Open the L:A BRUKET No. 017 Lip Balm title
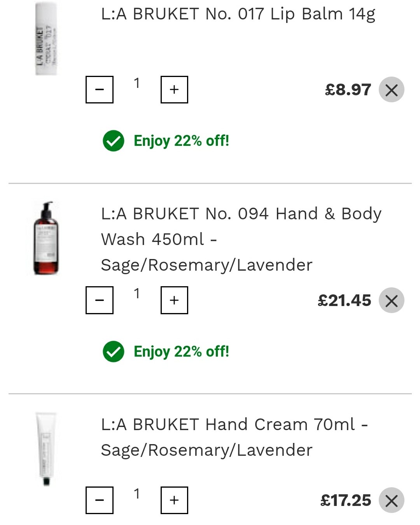420x525 pixels. pyautogui.click(x=238, y=14)
